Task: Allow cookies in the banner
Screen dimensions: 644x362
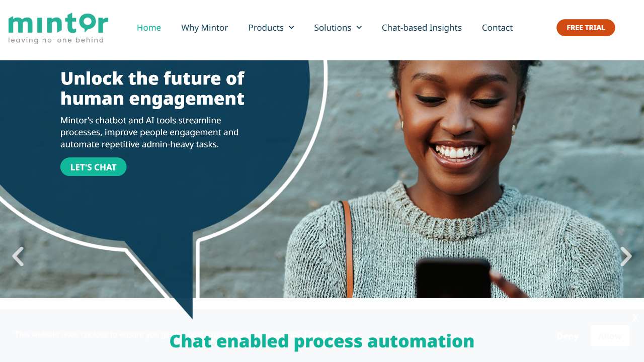Action: tap(610, 336)
